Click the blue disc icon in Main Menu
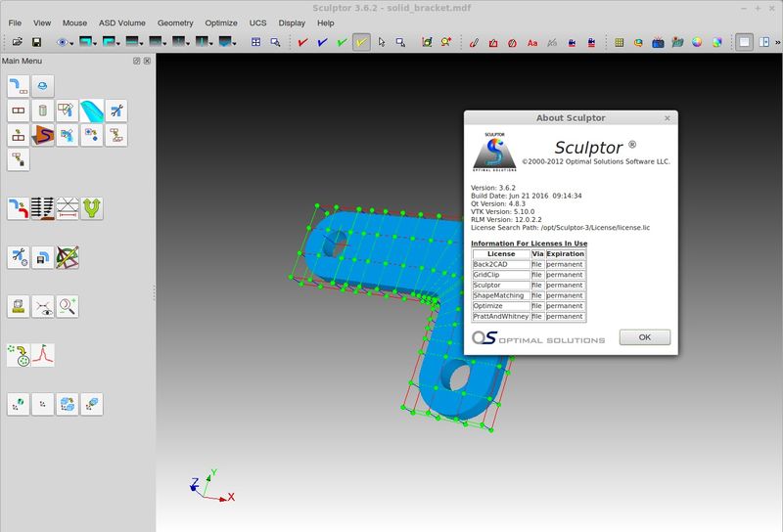The height and width of the screenshot is (532, 783). tap(42, 86)
